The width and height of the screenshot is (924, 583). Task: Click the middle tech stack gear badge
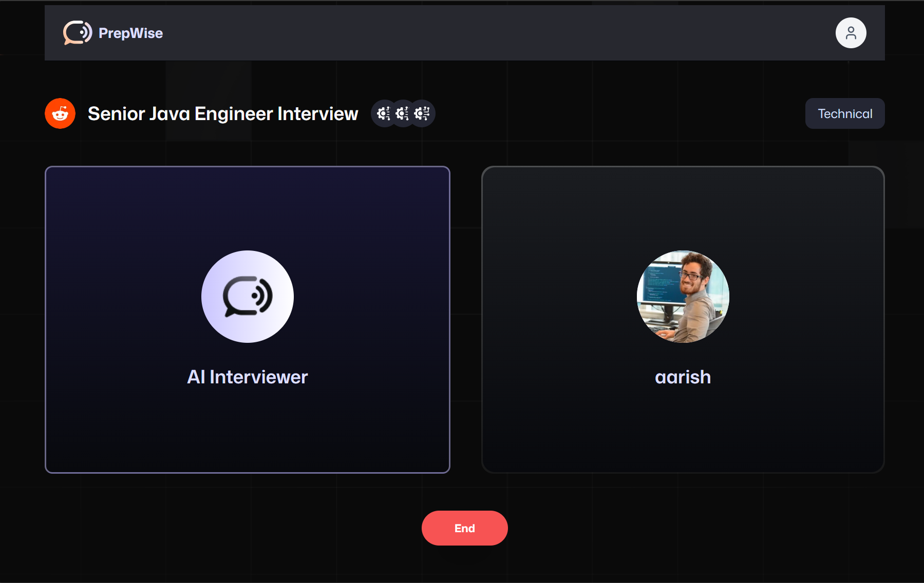[403, 113]
